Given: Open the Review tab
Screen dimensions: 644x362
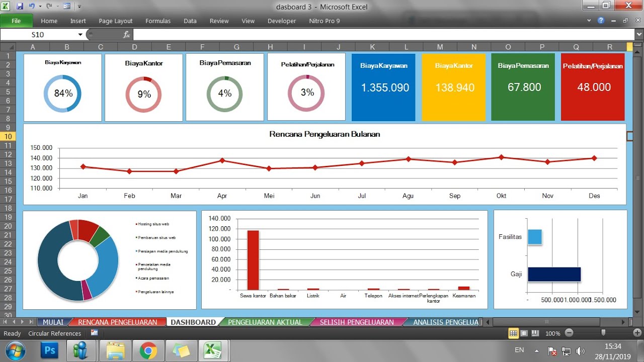Looking at the screenshot, I should (219, 21).
